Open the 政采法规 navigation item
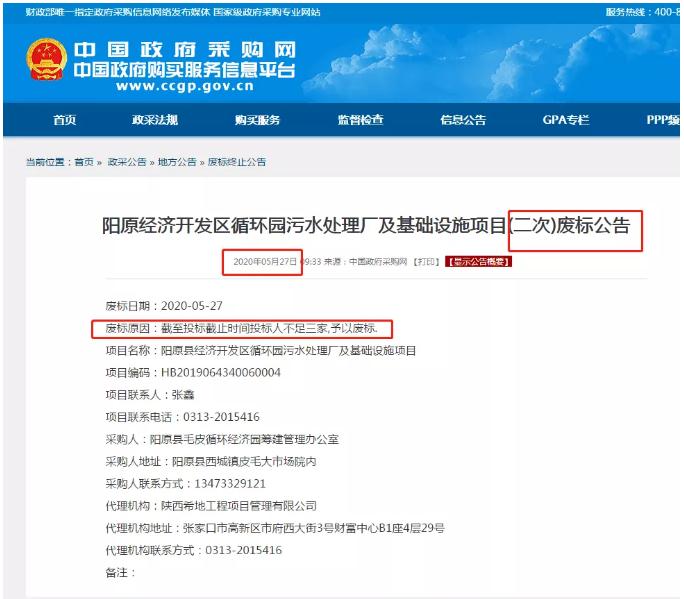 155,120
